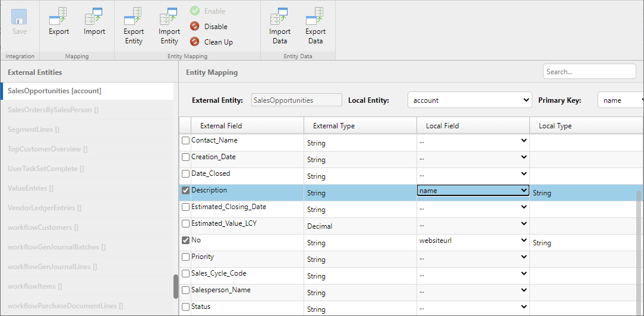
Task: Select SalesOpportunities [account] in External Entities
Action: point(55,91)
